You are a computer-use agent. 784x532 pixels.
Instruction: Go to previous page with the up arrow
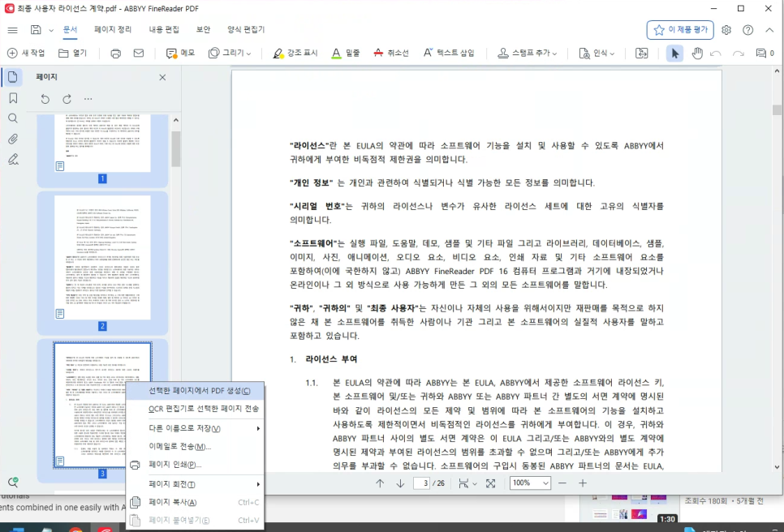(x=380, y=483)
